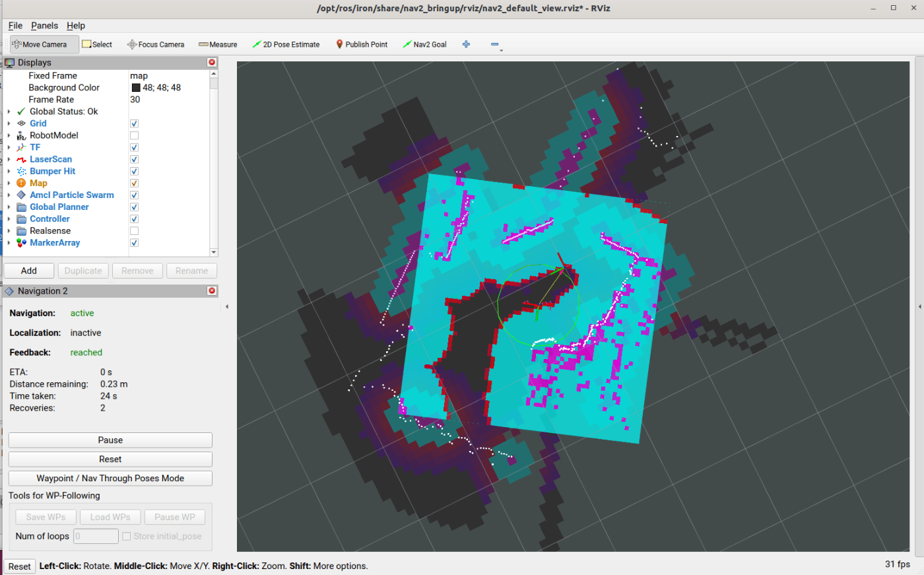Uncheck the Global Planner checkbox
The height and width of the screenshot is (575, 924).
[134, 207]
